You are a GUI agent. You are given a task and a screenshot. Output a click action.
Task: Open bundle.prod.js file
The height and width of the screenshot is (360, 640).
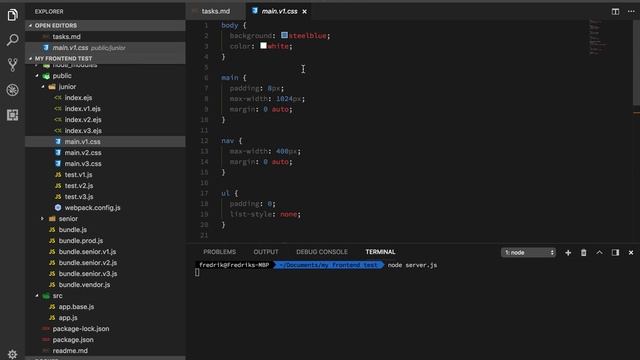point(105,241)
